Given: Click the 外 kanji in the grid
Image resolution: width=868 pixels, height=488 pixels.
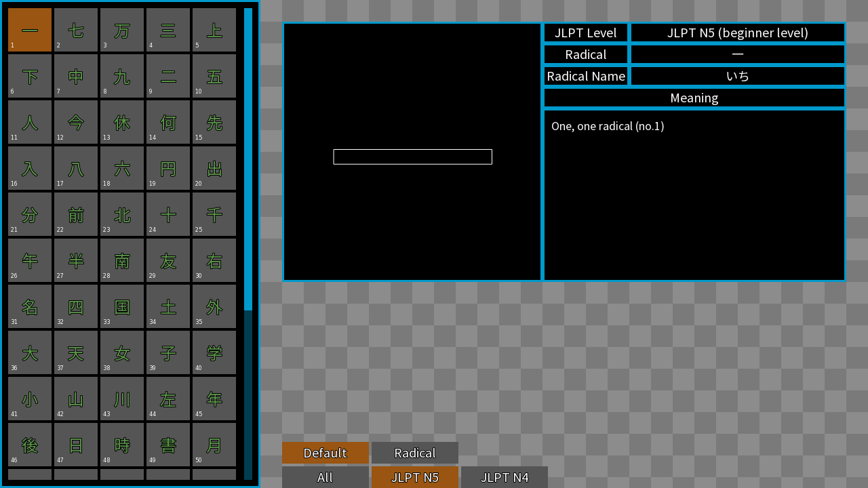Looking at the screenshot, I should [214, 306].
